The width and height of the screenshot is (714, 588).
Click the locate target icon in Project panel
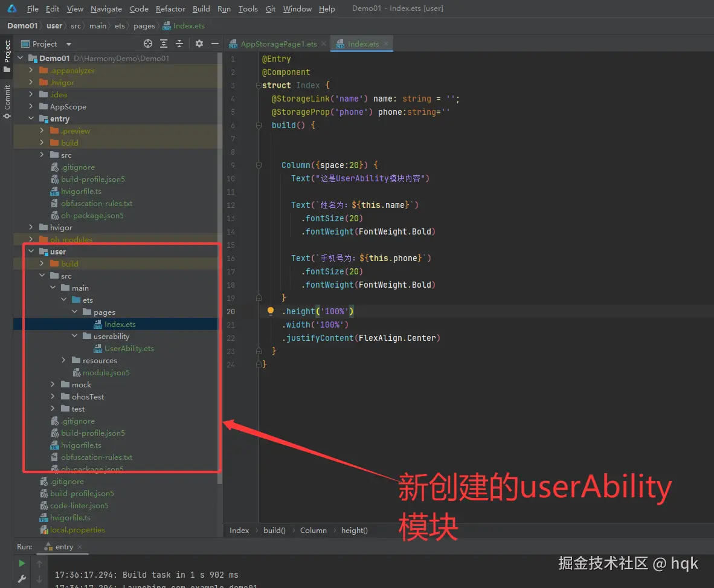[x=148, y=44]
